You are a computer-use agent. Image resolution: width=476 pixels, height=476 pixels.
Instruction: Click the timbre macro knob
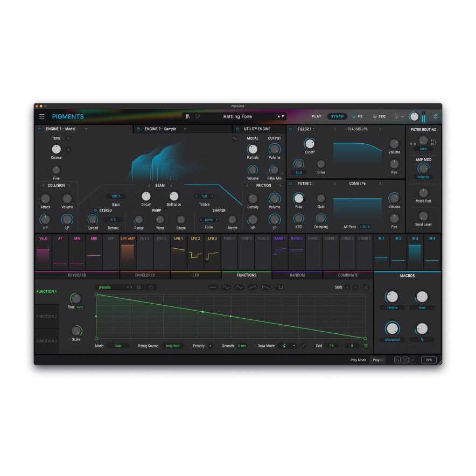pos(392,297)
